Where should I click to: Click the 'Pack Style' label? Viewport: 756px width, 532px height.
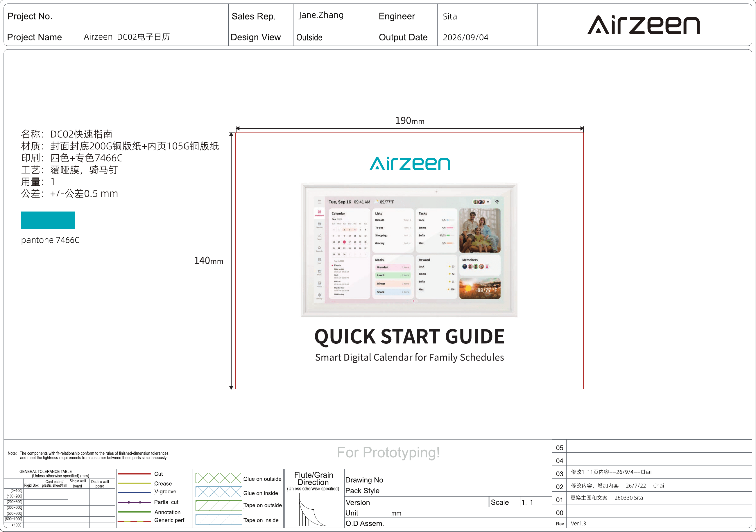[363, 491]
